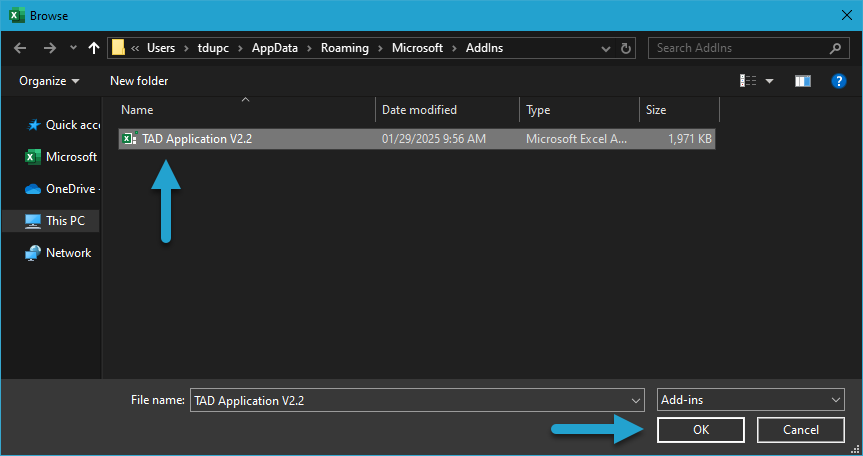This screenshot has height=456, width=863.
Task: Select tdupc in the address path
Action: [x=213, y=48]
